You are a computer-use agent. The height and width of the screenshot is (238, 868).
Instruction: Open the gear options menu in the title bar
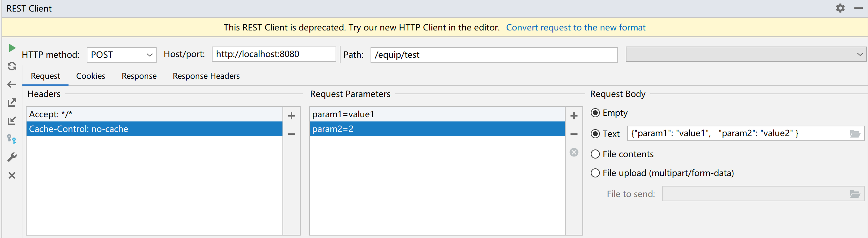pos(840,8)
